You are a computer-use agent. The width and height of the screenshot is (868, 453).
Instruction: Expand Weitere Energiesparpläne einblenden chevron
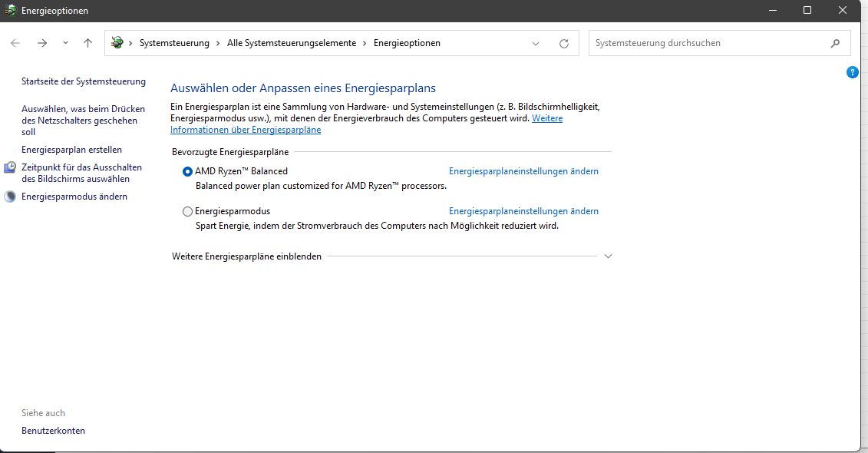click(608, 256)
